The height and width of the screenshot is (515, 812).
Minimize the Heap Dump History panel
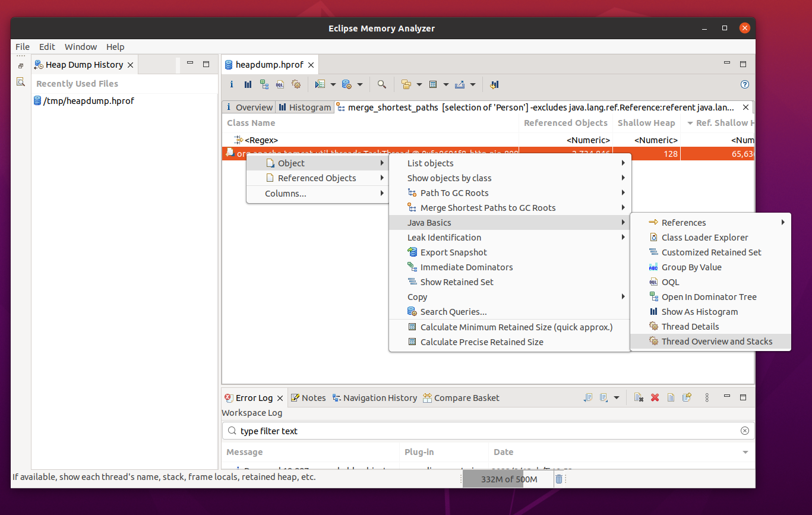190,64
